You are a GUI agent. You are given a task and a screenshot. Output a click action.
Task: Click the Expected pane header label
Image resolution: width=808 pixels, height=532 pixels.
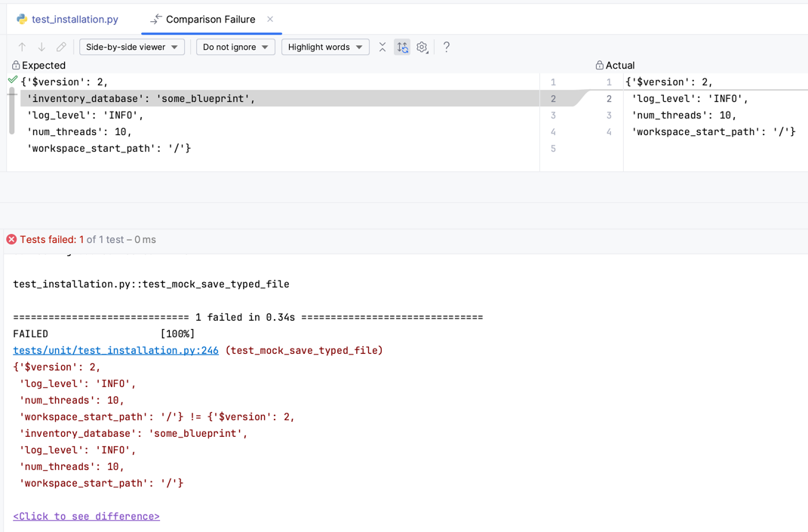click(44, 65)
